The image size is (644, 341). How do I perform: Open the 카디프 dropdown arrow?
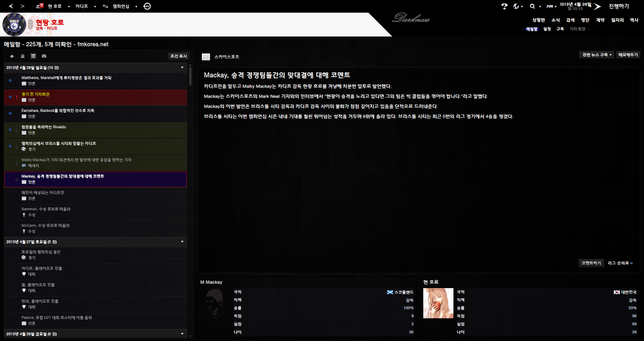tap(95, 6)
